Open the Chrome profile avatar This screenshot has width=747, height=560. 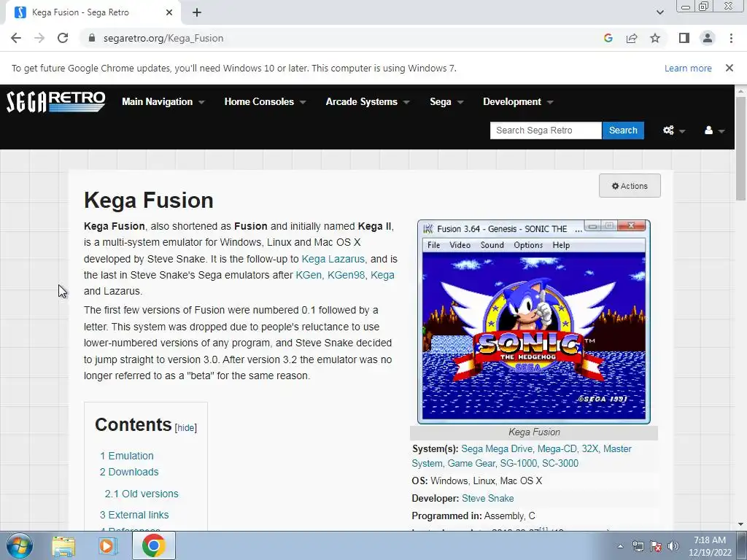(x=708, y=38)
